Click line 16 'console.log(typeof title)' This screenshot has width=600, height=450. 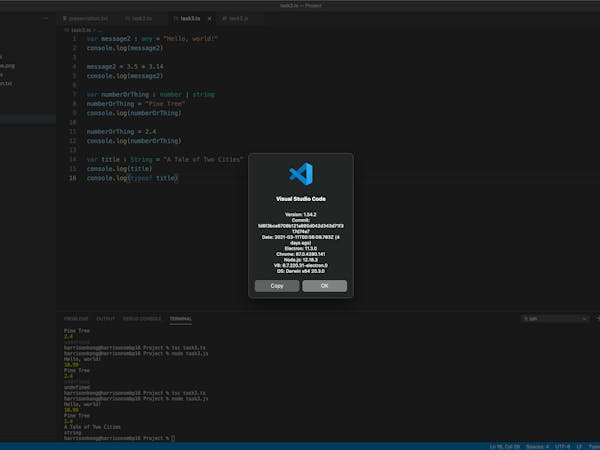[132, 178]
